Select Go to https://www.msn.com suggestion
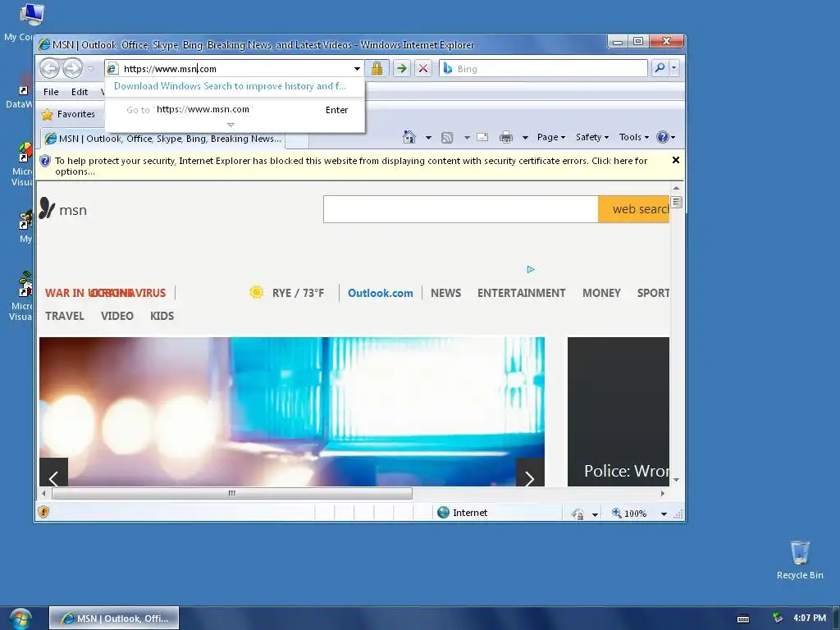Image resolution: width=840 pixels, height=630 pixels. 235,109
